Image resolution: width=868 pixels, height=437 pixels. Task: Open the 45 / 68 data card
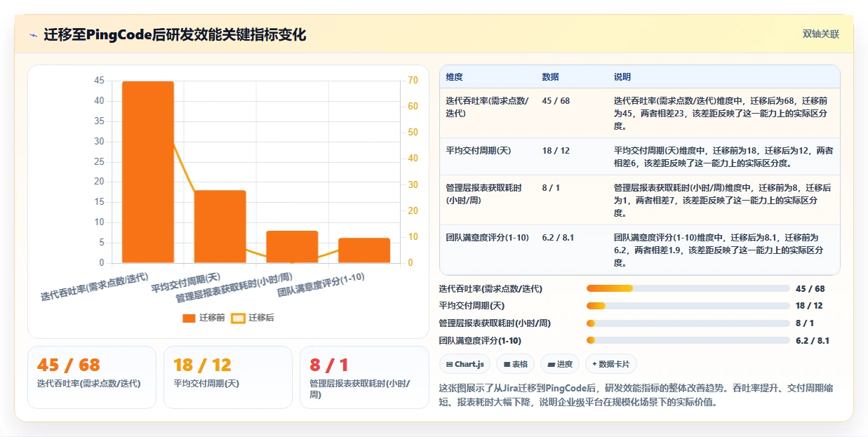point(92,377)
